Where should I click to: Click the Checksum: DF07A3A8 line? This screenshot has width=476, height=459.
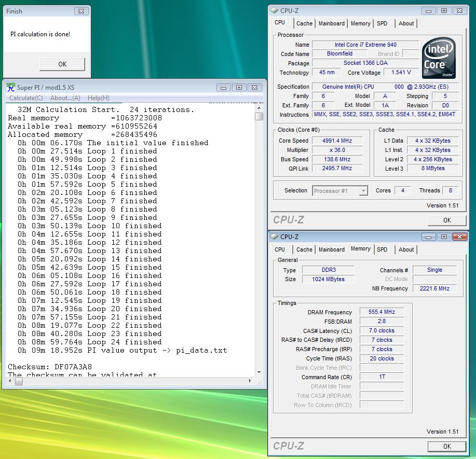pyautogui.click(x=50, y=367)
